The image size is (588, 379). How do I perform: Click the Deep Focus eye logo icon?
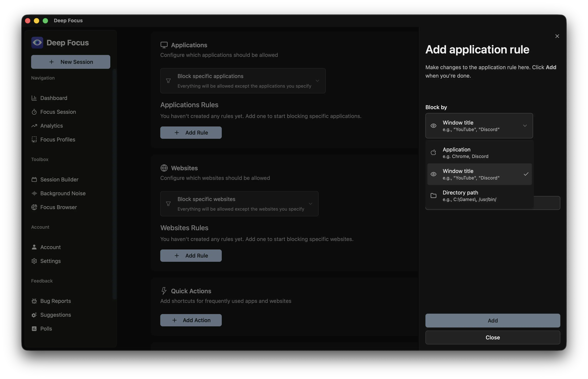pos(37,43)
